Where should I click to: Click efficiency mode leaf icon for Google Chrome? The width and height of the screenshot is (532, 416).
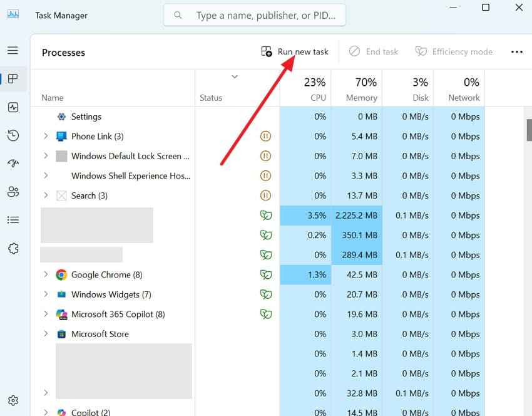(x=265, y=274)
